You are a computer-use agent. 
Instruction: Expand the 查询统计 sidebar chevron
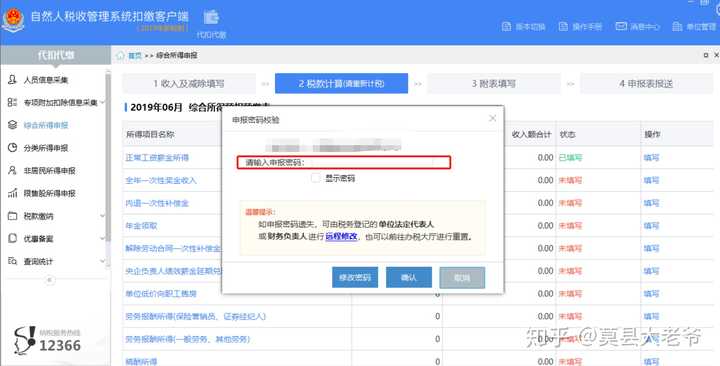coord(102,261)
